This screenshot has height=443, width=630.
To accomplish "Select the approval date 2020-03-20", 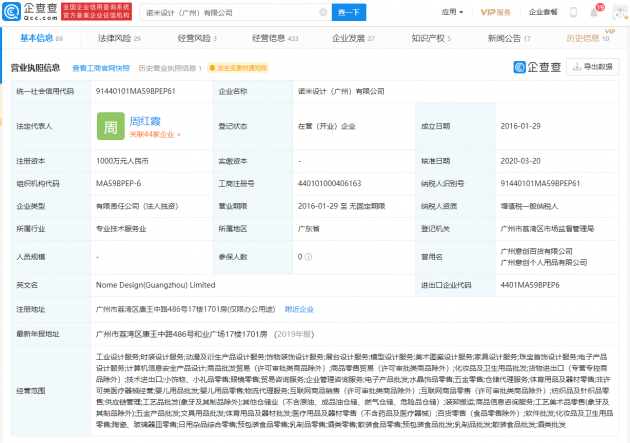I will coord(520,161).
